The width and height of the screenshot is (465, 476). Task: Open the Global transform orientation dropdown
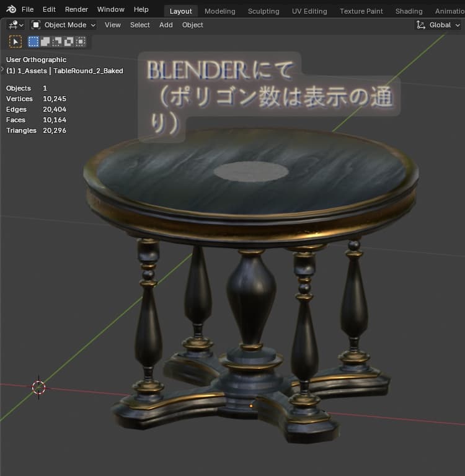point(438,25)
